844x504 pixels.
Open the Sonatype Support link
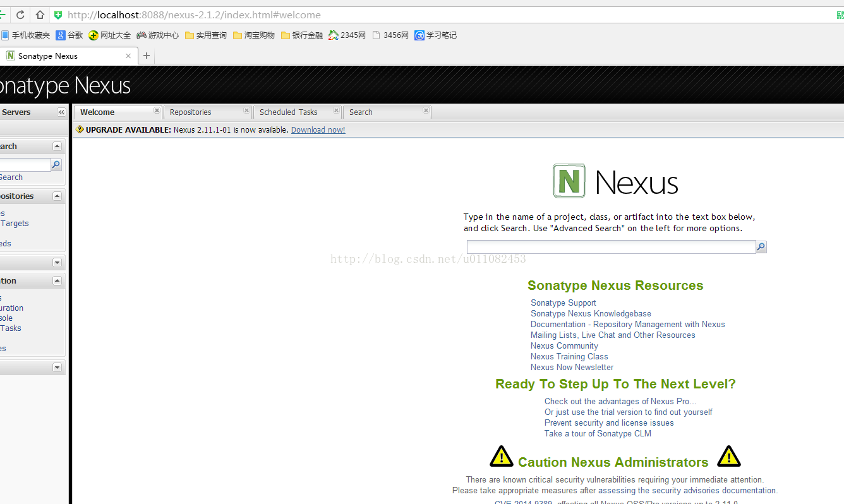[564, 303]
